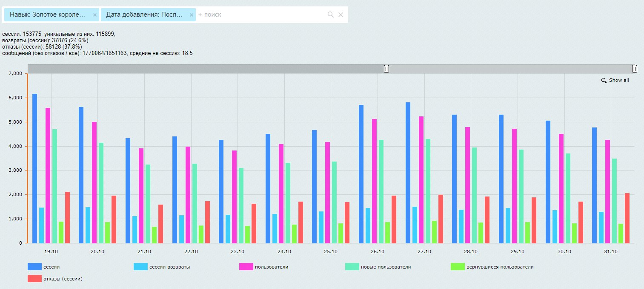The height and width of the screenshot is (289, 644).
Task: Click green вернувшиеся пользователи legend swatch
Action: pyautogui.click(x=458, y=267)
